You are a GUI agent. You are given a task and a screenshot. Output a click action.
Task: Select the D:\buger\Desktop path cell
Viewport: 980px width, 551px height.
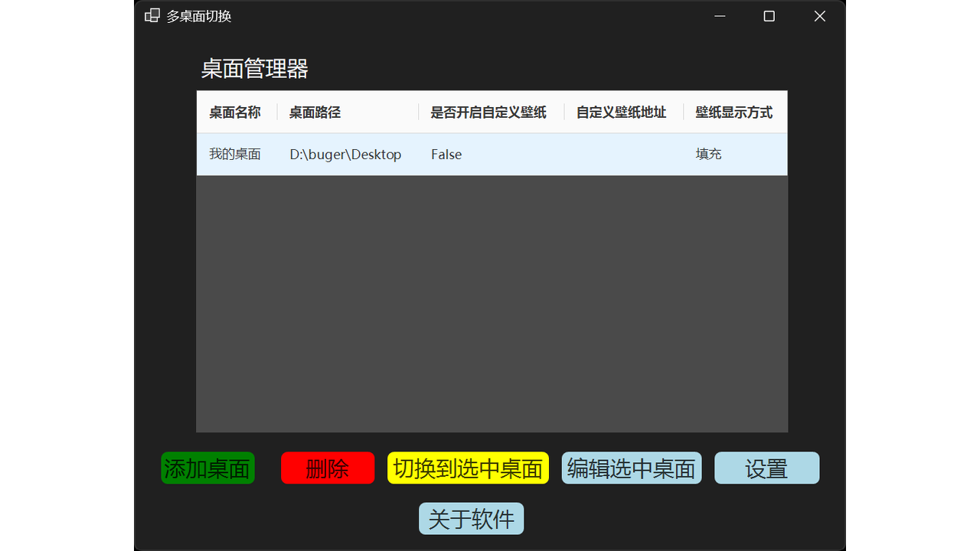(x=346, y=155)
